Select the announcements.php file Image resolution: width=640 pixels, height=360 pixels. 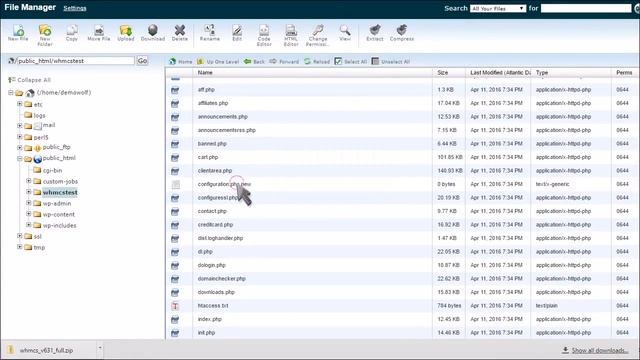coord(223,117)
